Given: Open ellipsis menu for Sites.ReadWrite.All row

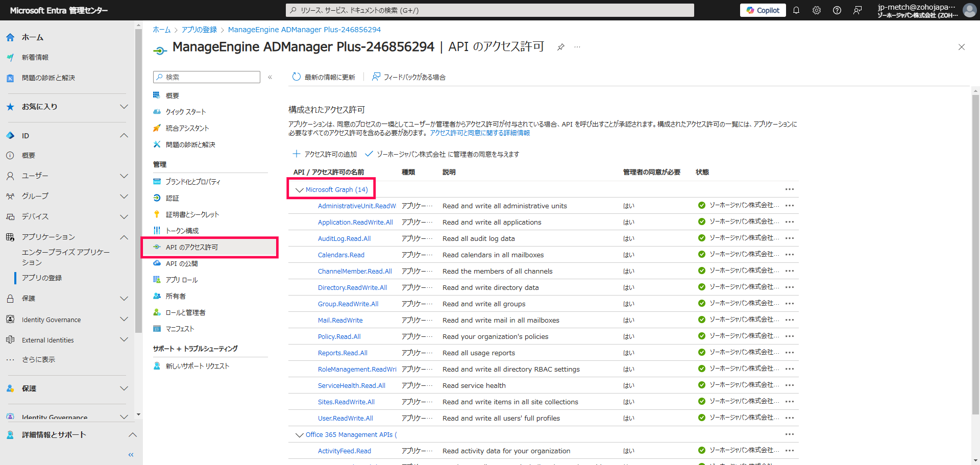Looking at the screenshot, I should click(790, 402).
